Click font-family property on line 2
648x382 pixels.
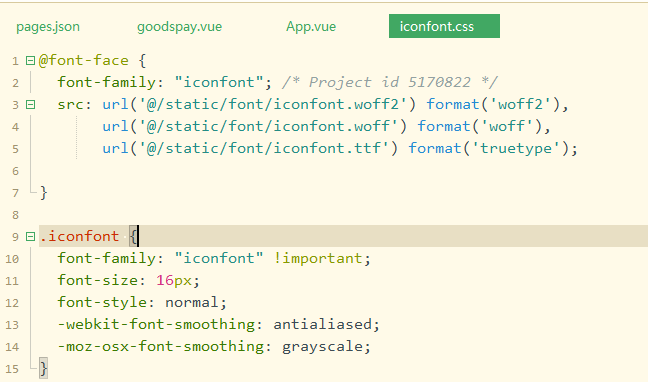pos(106,82)
